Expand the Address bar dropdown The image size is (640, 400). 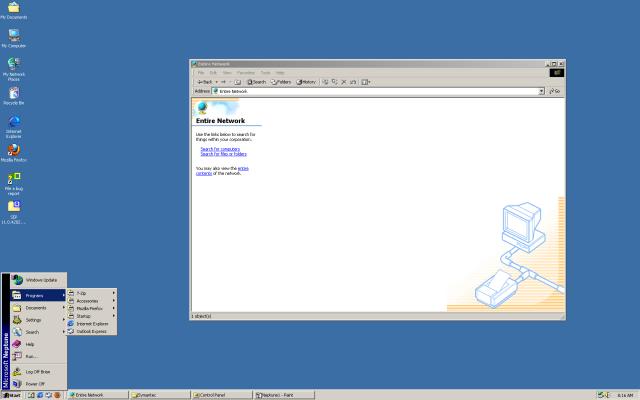click(541, 91)
